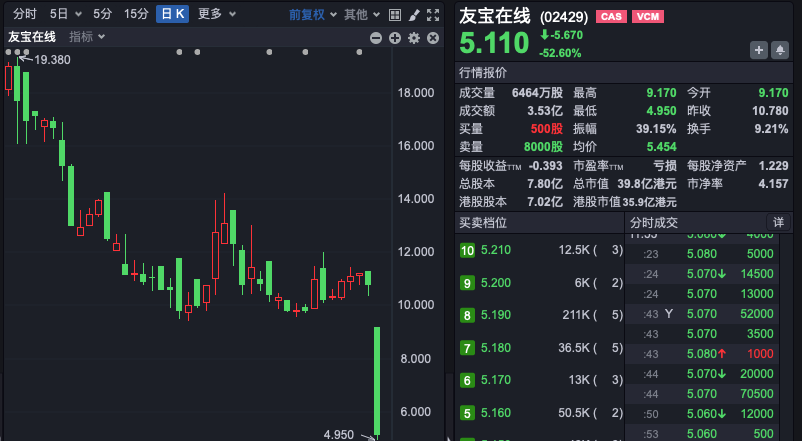Select the 5分 chart interval
The width and height of the screenshot is (802, 441).
pos(102,14)
